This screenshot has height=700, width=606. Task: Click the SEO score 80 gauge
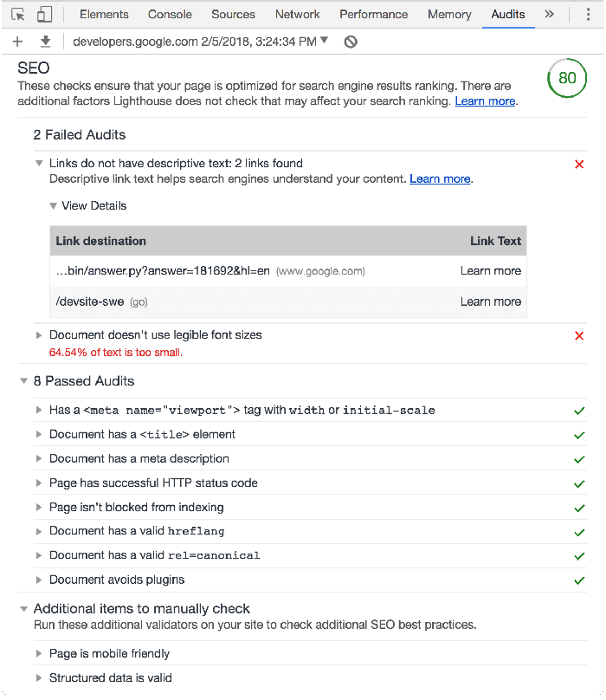[566, 78]
